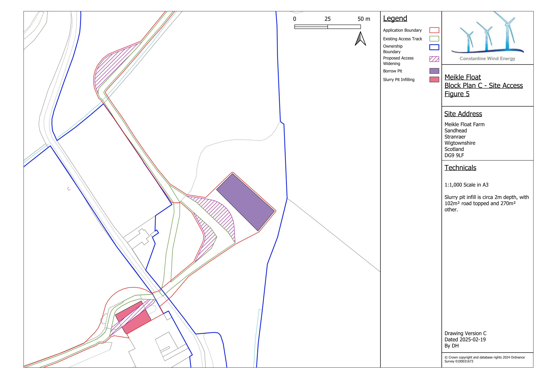The height and width of the screenshot is (392, 555).
Task: Click the '50 m' scale bar label
Action: pos(364,19)
